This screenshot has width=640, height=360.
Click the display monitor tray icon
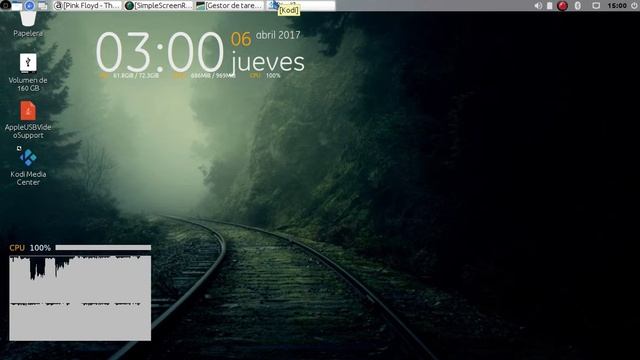(x=596, y=5)
